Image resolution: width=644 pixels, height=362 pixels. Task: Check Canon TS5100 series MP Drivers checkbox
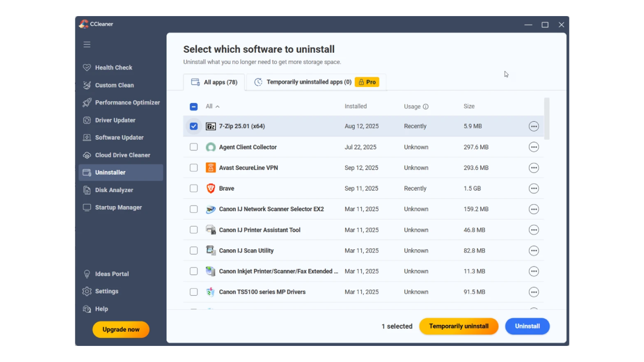(x=194, y=292)
